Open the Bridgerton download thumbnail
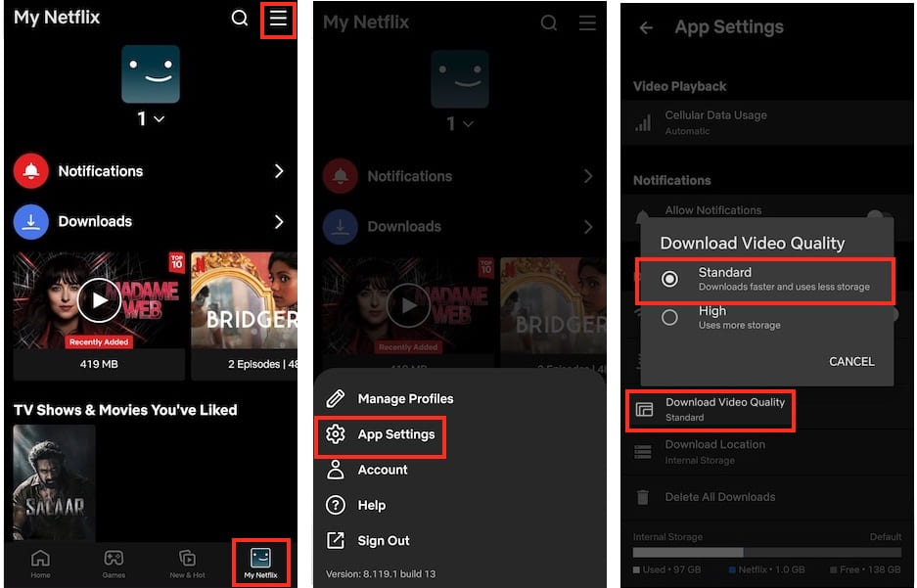917x588 pixels. pos(244,300)
